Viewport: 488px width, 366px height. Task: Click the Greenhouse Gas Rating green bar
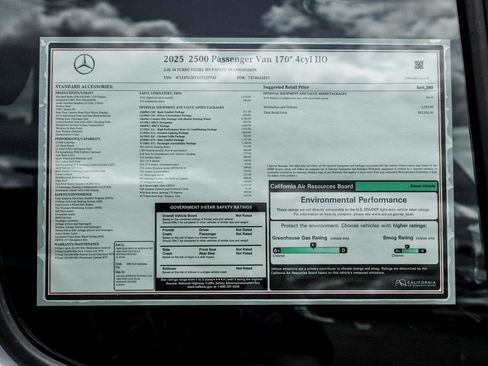(310, 250)
